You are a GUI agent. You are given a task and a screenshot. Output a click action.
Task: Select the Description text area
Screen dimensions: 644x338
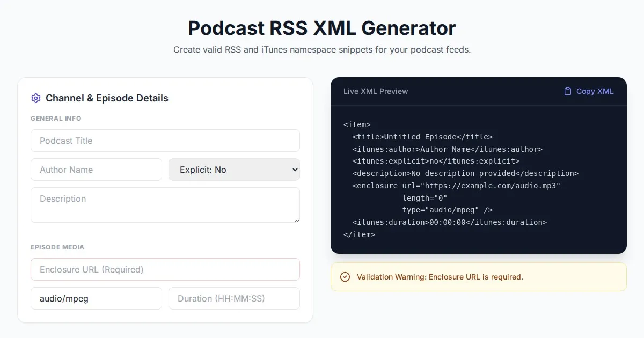165,204
